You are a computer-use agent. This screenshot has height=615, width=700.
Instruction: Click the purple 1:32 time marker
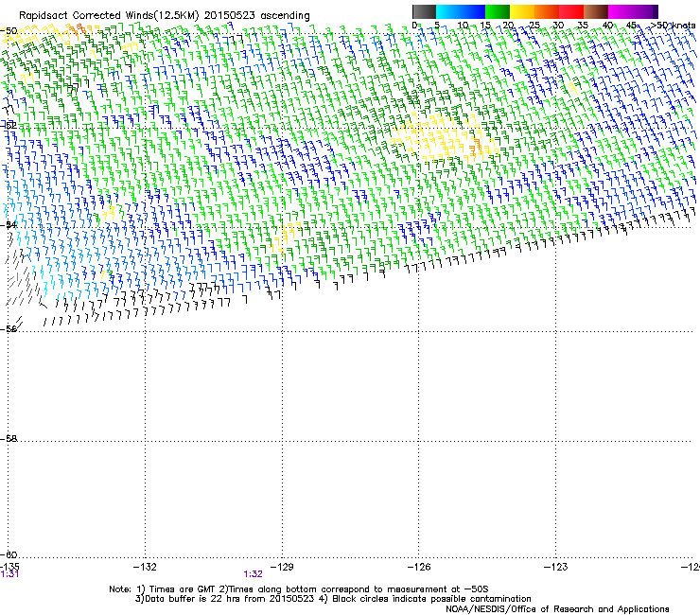pos(253,574)
